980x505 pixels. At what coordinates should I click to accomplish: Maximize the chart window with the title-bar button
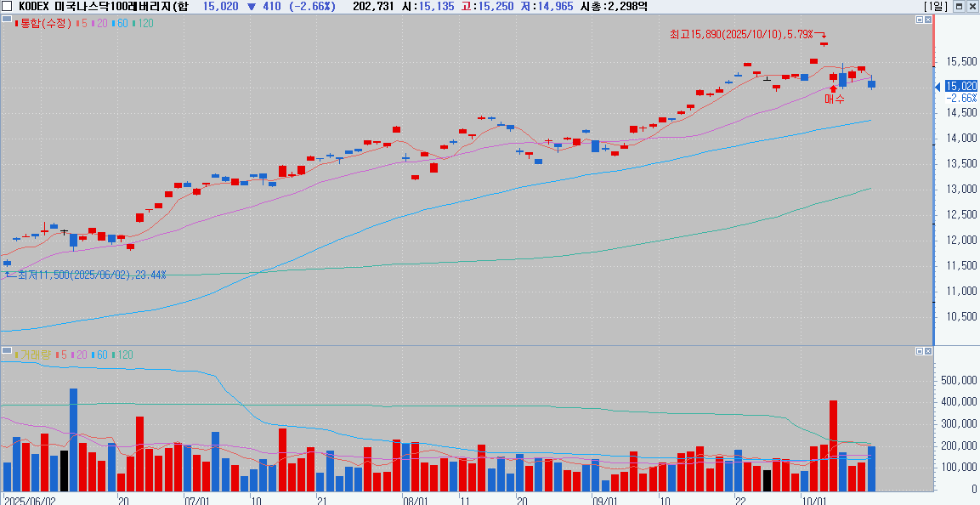point(959,6)
